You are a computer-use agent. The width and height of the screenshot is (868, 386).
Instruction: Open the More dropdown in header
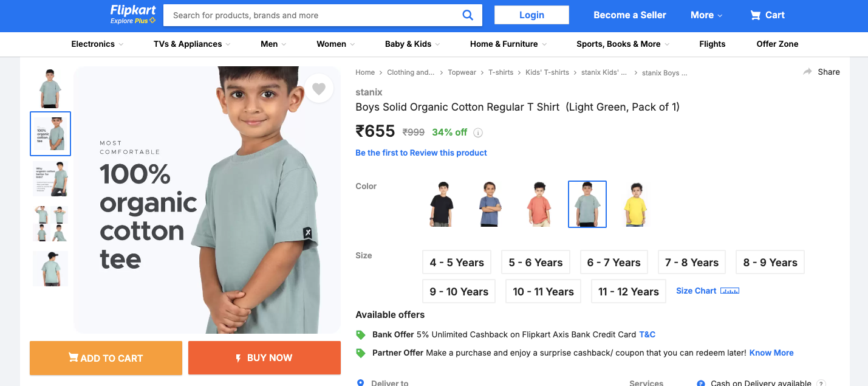click(706, 15)
